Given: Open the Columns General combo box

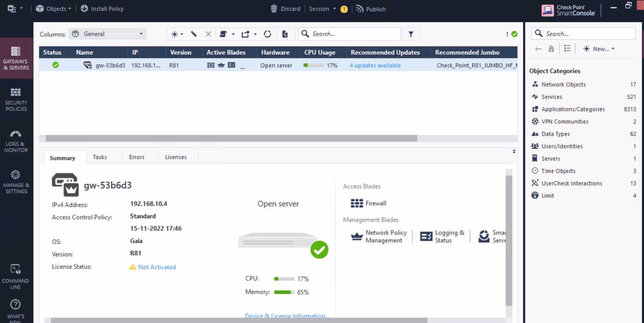Looking at the screenshot, I should [108, 34].
